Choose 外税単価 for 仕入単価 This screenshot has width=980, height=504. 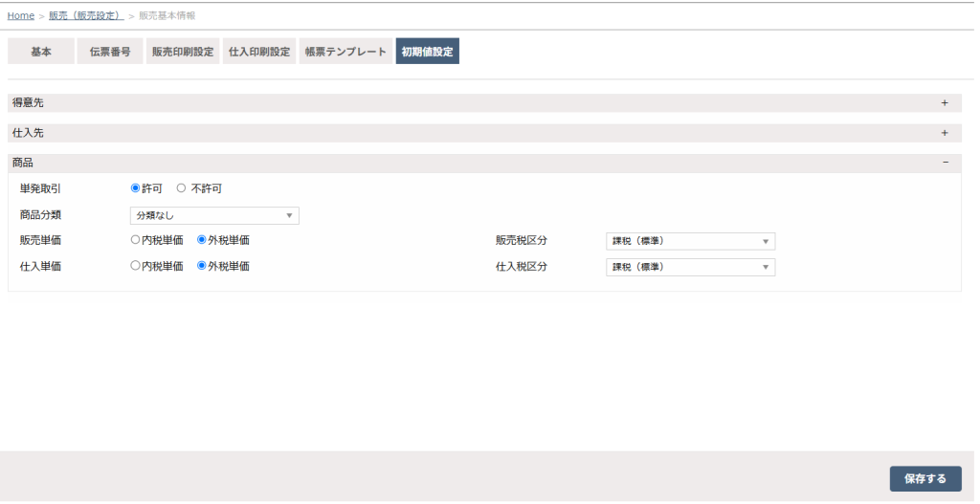tap(201, 266)
